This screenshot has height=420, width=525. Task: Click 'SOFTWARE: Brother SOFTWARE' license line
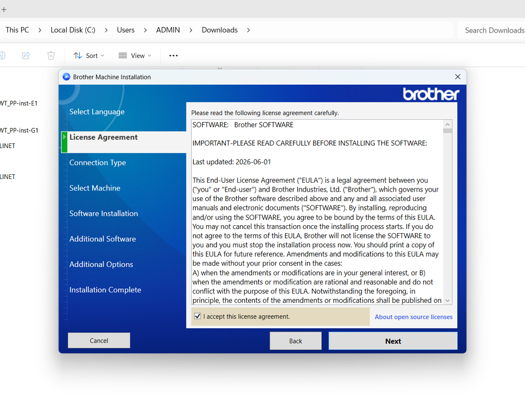click(243, 125)
